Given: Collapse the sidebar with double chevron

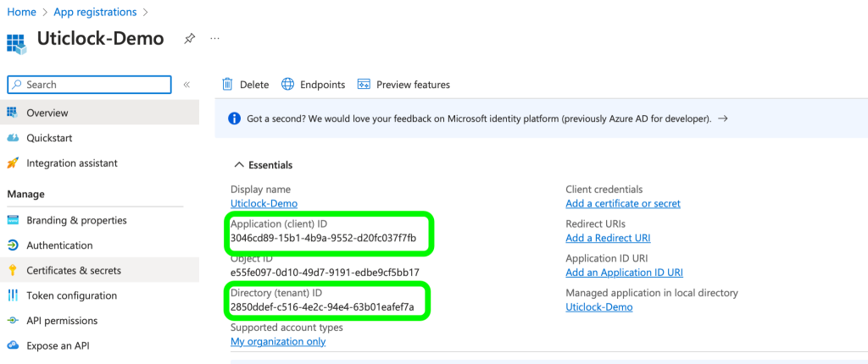Looking at the screenshot, I should (186, 85).
